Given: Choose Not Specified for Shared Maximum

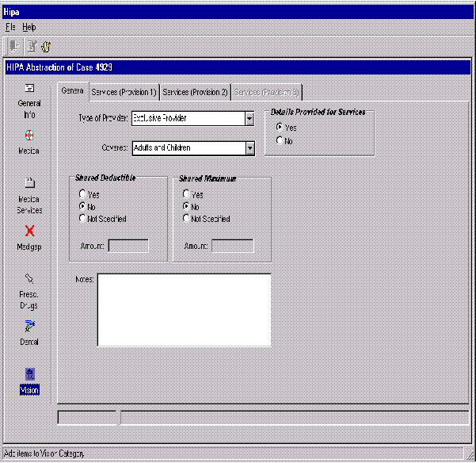Looking at the screenshot, I should (x=186, y=219).
